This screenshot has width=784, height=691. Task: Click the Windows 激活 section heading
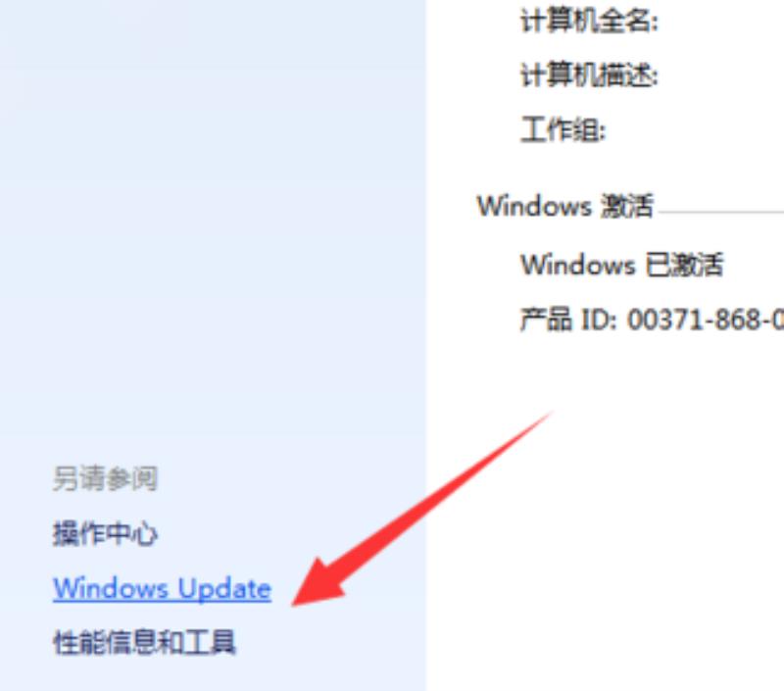[x=565, y=206]
